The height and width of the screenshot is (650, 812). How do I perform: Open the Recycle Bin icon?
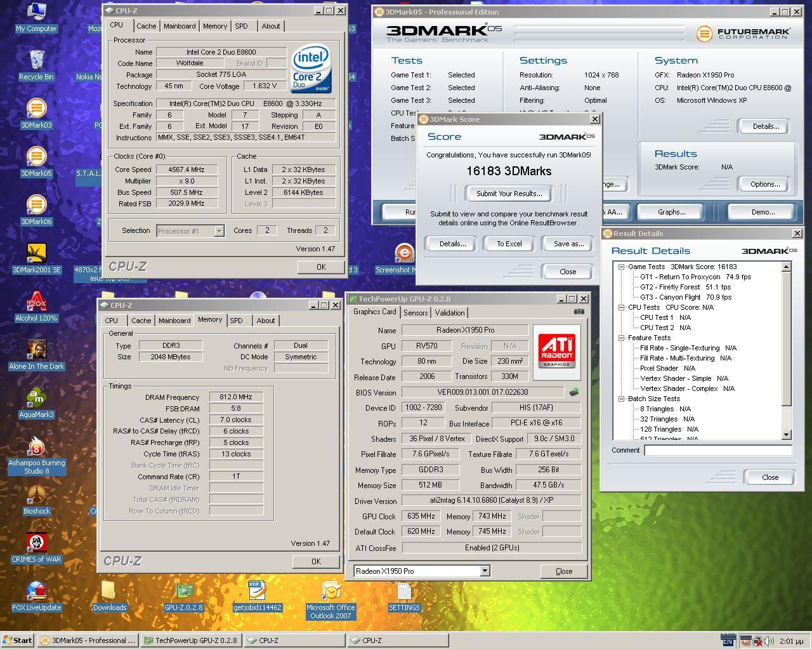[36, 65]
